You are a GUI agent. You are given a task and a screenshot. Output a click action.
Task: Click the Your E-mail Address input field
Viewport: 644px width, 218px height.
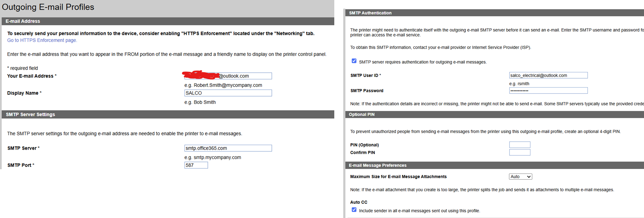[x=228, y=76]
